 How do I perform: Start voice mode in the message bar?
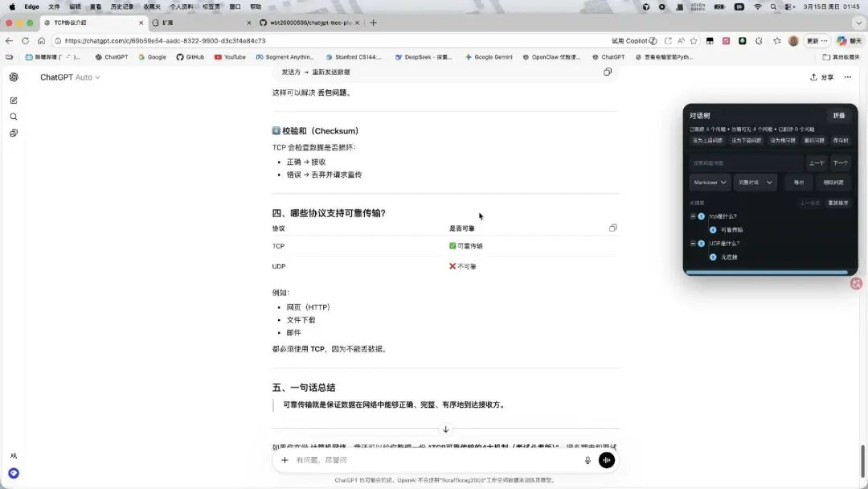point(606,459)
